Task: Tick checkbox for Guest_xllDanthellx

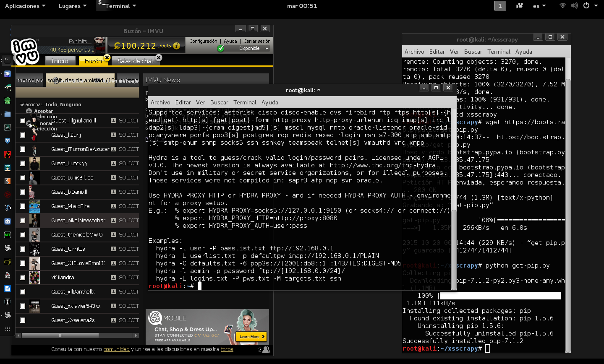Action: (x=23, y=292)
